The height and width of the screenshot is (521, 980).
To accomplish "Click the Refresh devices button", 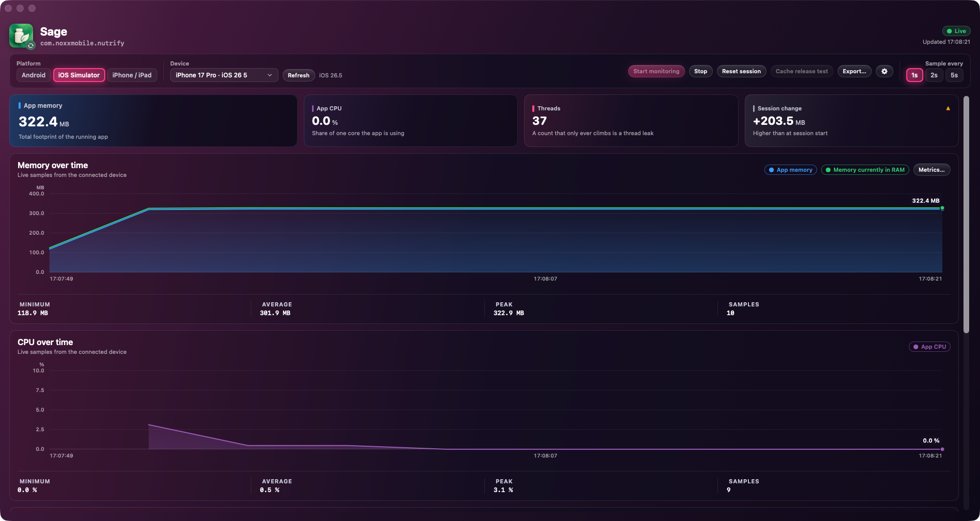I will click(299, 75).
